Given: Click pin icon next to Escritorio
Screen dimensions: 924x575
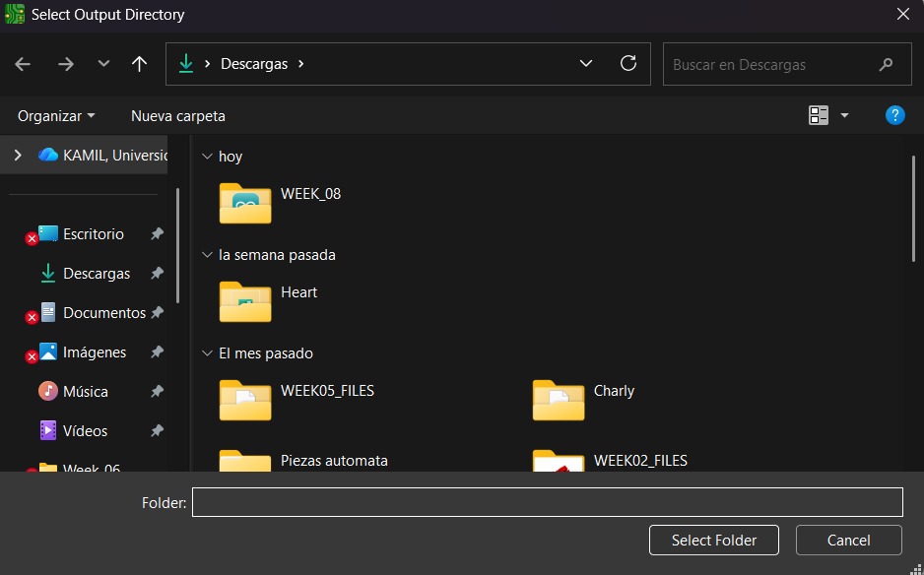Looking at the screenshot, I should click(x=157, y=234).
